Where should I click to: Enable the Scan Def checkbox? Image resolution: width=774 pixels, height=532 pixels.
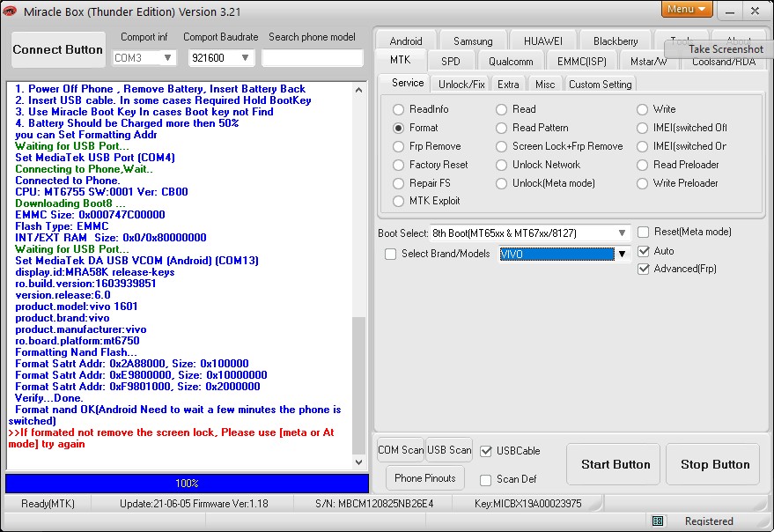click(x=486, y=480)
